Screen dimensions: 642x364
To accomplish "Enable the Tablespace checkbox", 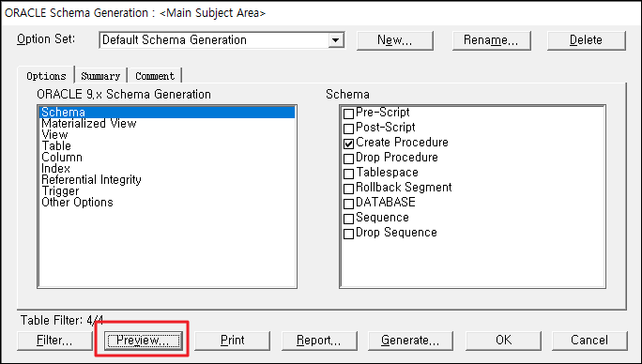I will [x=348, y=174].
